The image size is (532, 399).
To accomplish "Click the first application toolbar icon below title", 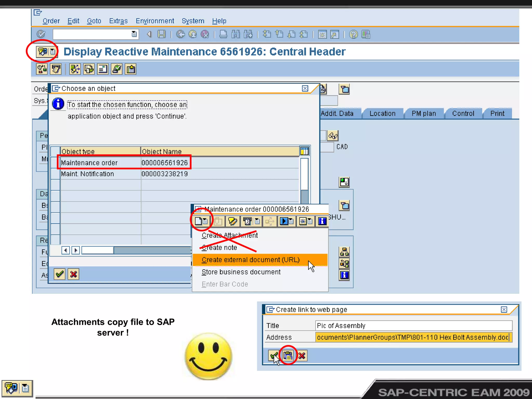I will (x=42, y=69).
